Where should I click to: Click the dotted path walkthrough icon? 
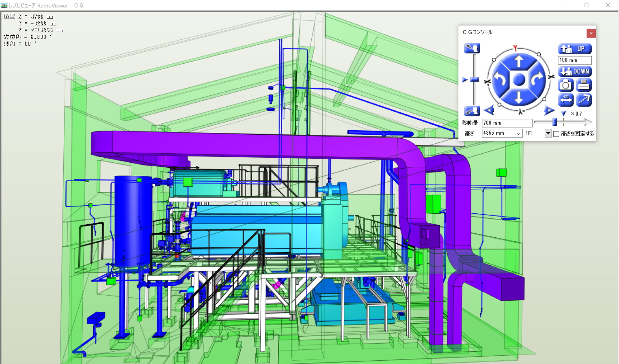(584, 100)
